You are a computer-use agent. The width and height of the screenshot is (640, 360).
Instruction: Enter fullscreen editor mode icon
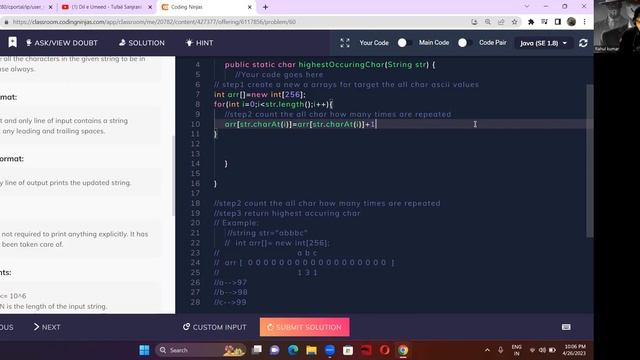coord(345,43)
